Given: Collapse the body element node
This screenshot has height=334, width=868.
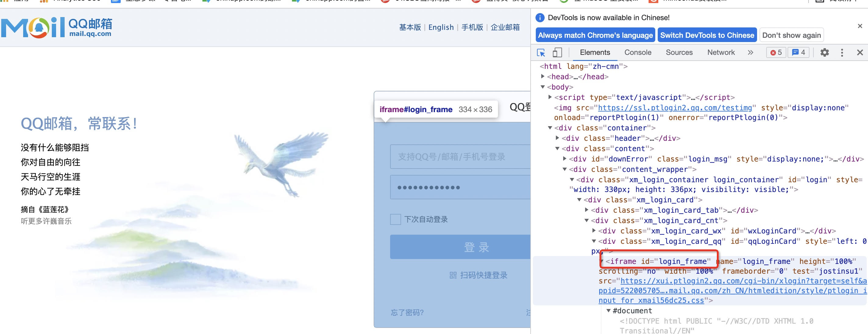Looking at the screenshot, I should tap(542, 87).
